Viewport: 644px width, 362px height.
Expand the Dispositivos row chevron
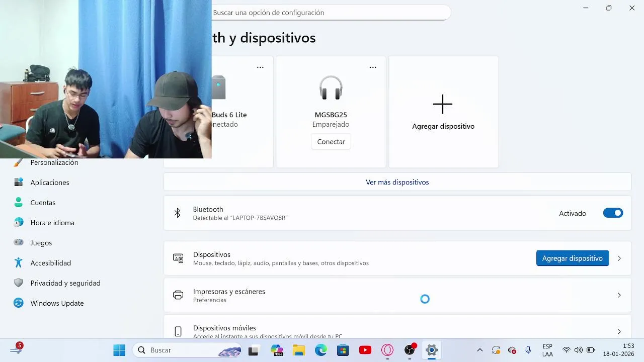[x=619, y=258]
